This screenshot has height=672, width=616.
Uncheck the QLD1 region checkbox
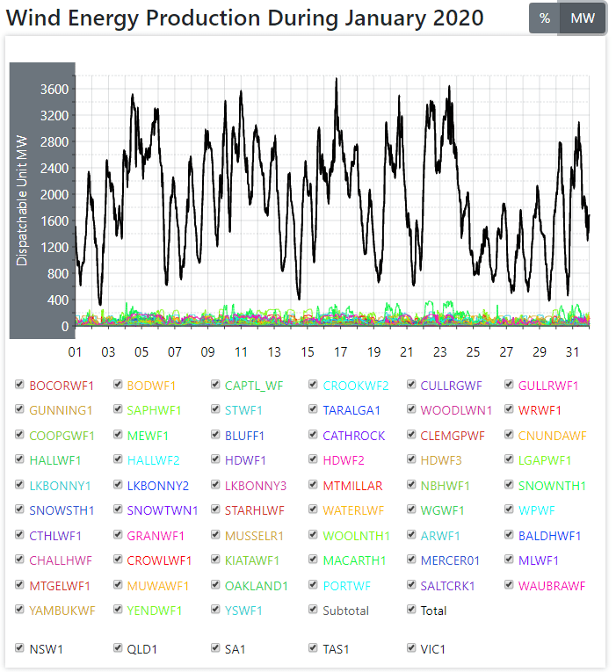118,649
